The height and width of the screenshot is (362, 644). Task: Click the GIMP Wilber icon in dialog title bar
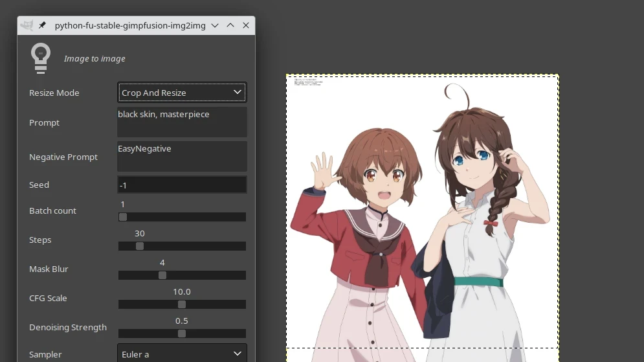27,25
